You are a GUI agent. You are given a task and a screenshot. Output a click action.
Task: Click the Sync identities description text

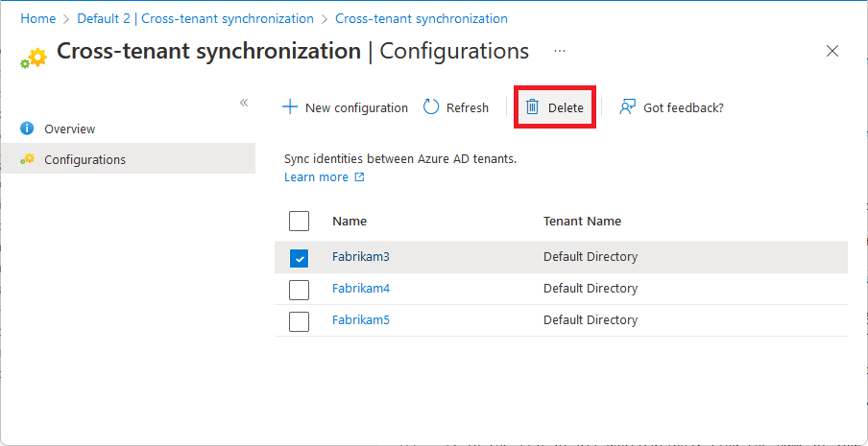(400, 160)
